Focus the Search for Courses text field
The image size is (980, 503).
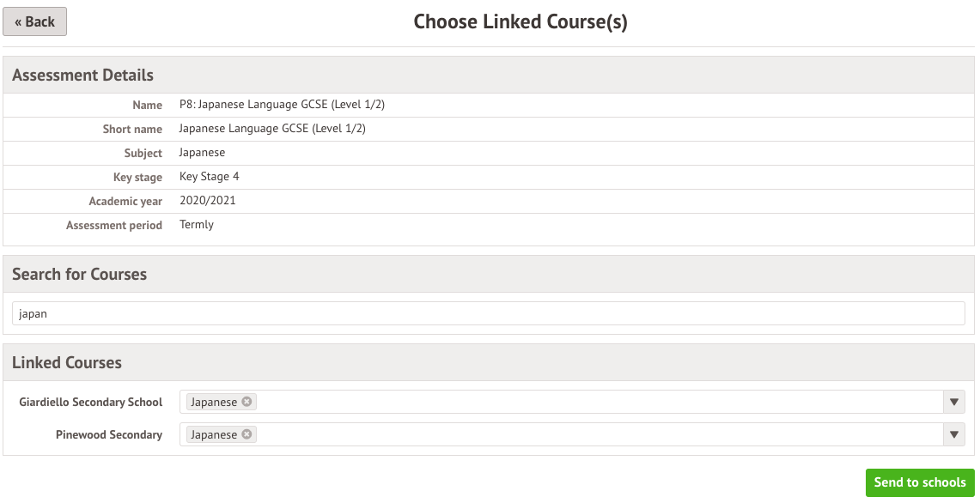coord(488,313)
